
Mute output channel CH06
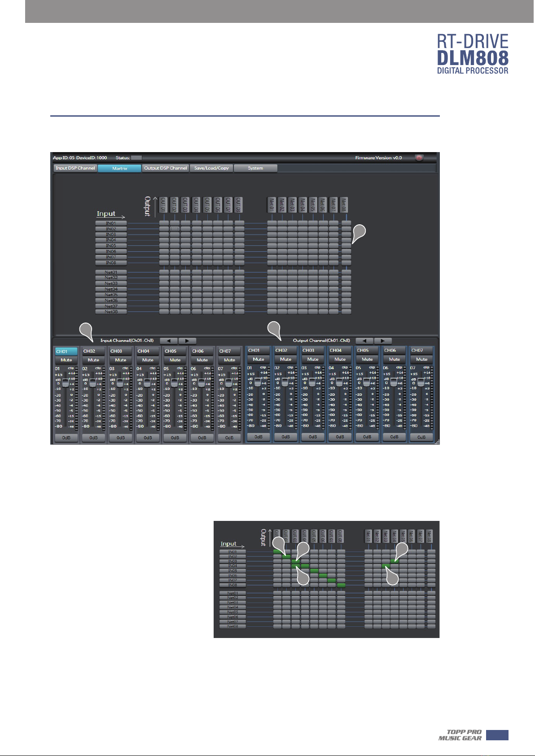coord(394,359)
